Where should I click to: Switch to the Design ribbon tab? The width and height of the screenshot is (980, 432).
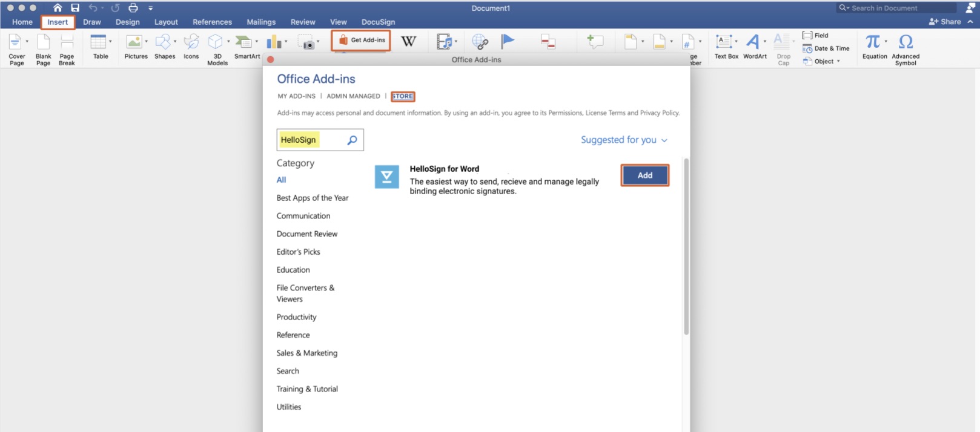[x=127, y=22]
